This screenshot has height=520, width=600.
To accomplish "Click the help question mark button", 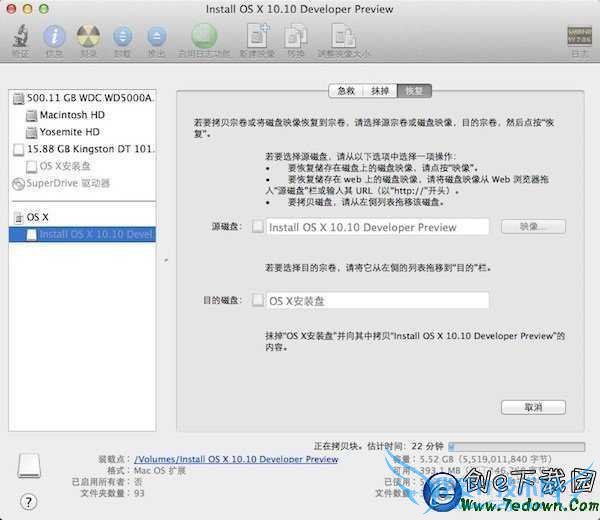I will coord(28,502).
